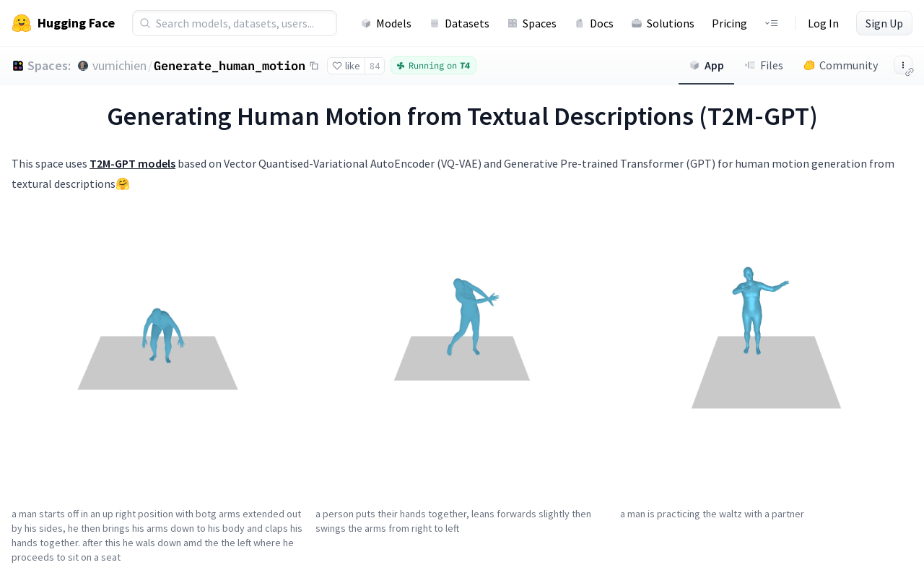Open the vumichien profile link
The height and width of the screenshot is (578, 924).
click(x=119, y=66)
